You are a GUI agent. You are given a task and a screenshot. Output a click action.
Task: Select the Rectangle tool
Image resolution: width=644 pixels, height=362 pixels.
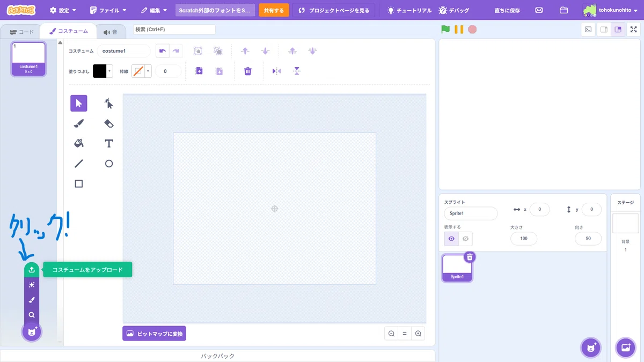pos(79,183)
